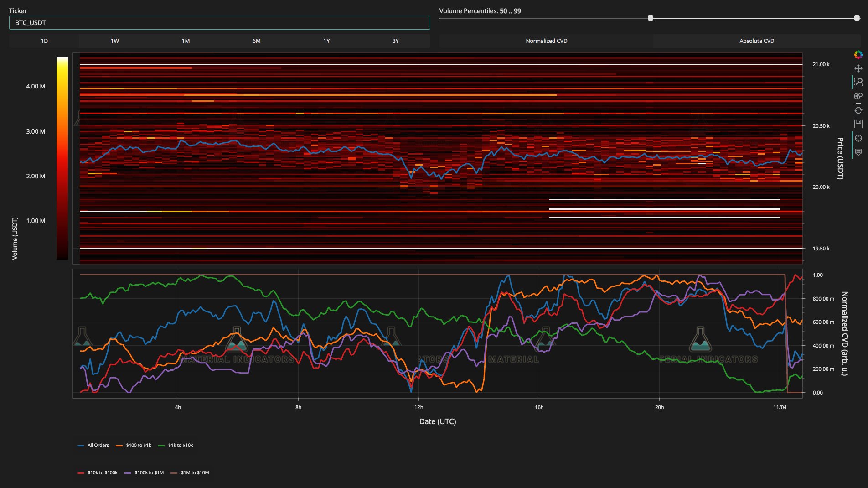868x488 pixels.
Task: Focus the BTC_USDT Ticker input field
Action: (x=219, y=23)
